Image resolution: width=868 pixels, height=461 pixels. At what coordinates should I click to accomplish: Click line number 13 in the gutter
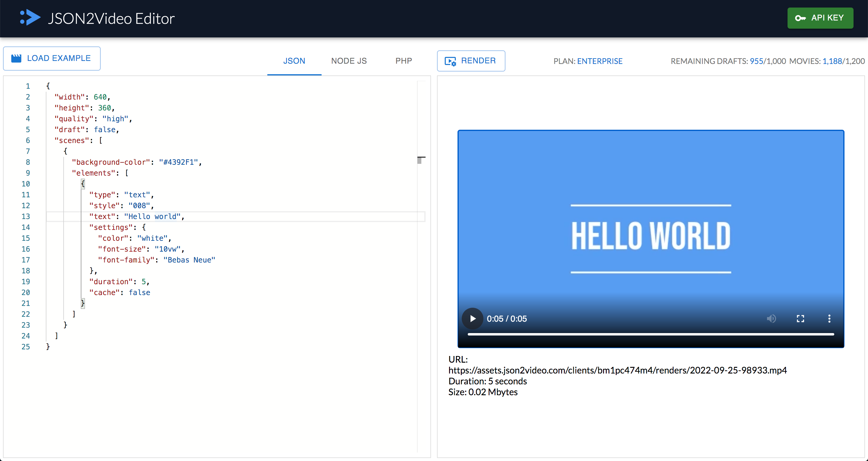coord(26,217)
